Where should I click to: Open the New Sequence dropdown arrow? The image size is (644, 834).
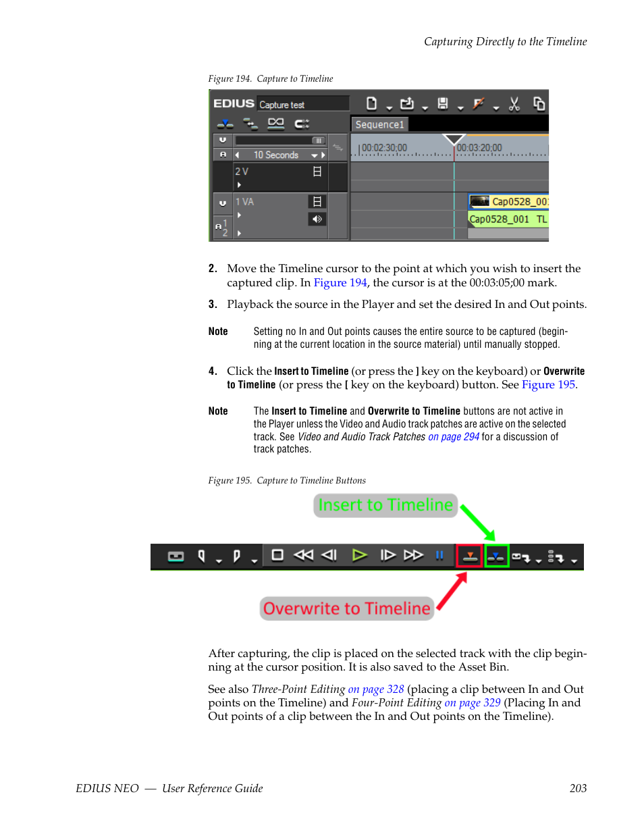tap(390, 108)
